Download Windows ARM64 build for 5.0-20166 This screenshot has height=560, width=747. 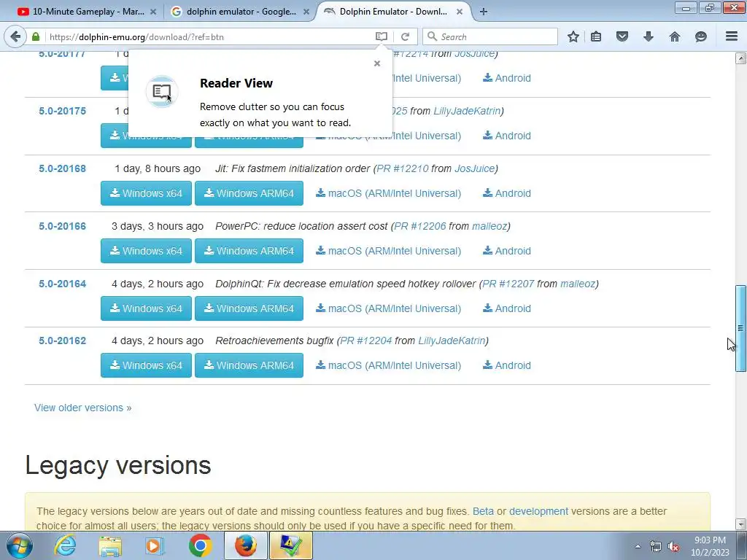249,251
